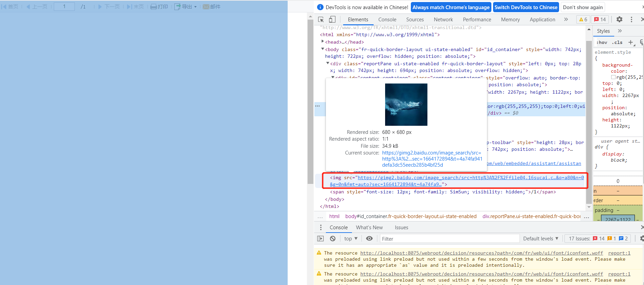Click the first report:1 source link
Image resolution: width=644 pixels, height=285 pixels.
click(619, 253)
